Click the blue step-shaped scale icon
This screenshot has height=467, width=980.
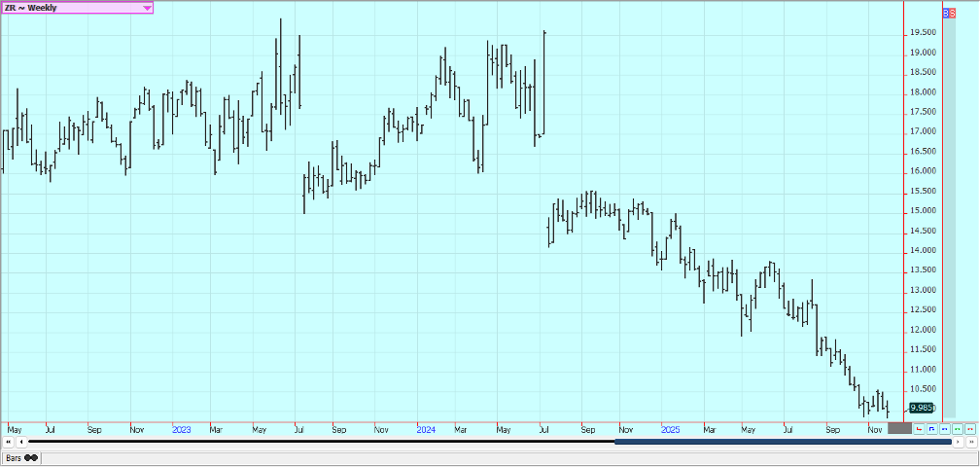pyautogui.click(x=931, y=428)
